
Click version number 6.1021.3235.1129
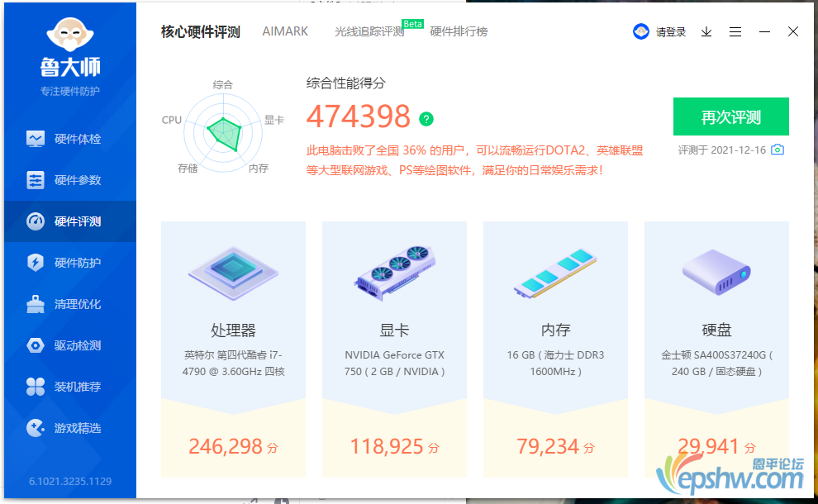(70, 481)
